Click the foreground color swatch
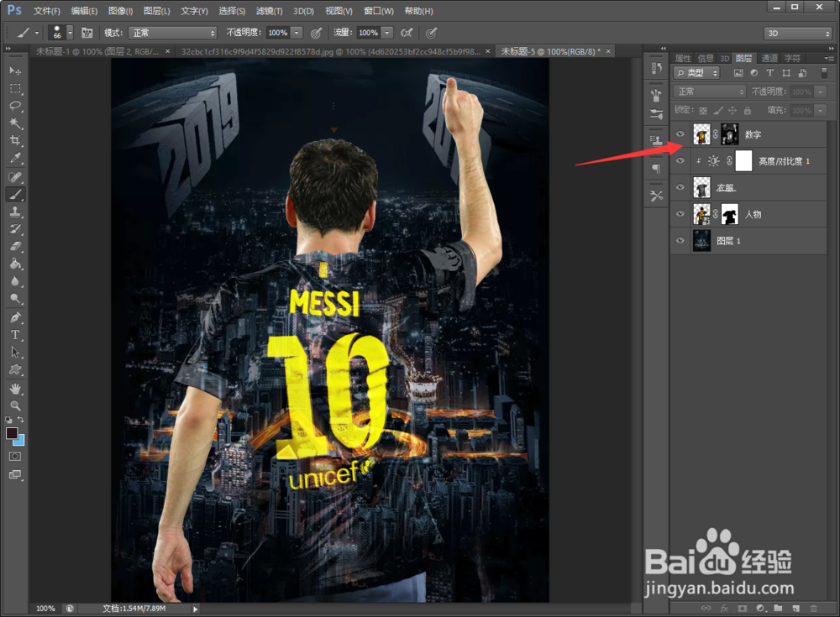The height and width of the screenshot is (617, 840). 12,433
